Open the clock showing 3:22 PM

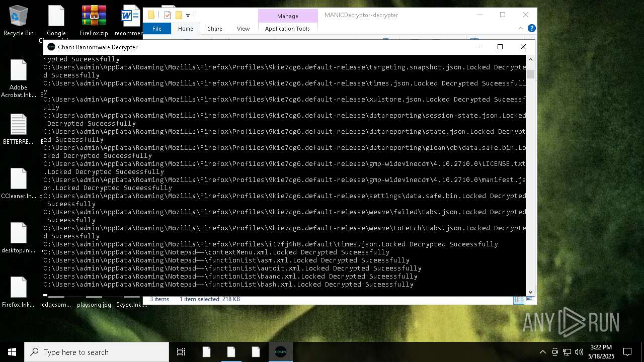click(601, 352)
